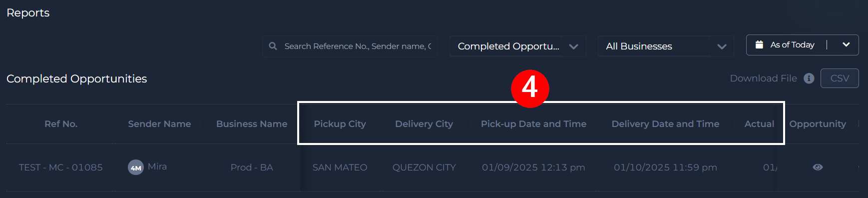868x198 pixels.
Task: Expand the Completed Opportunities report dropdown
Action: pyautogui.click(x=574, y=46)
